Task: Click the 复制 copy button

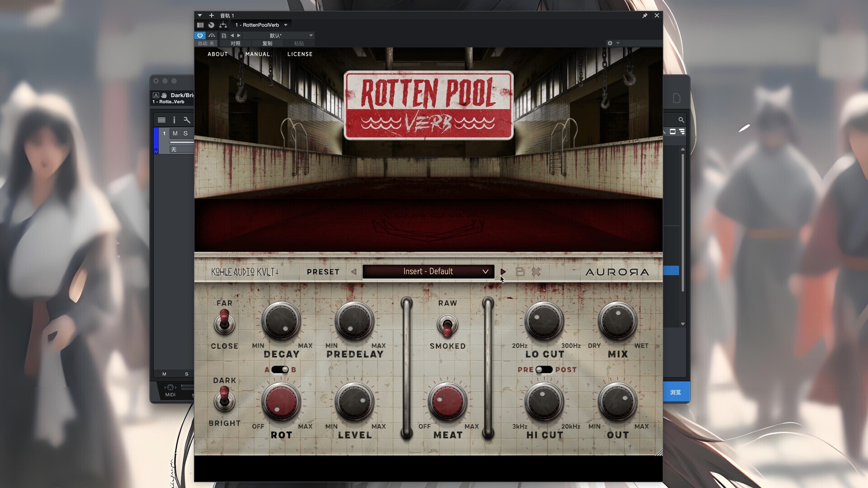Action: 267,43
